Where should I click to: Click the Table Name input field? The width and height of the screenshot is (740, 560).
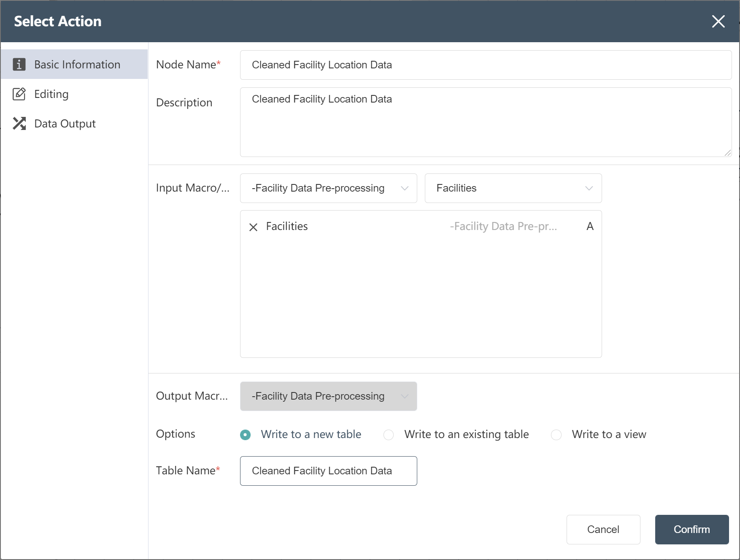point(328,471)
